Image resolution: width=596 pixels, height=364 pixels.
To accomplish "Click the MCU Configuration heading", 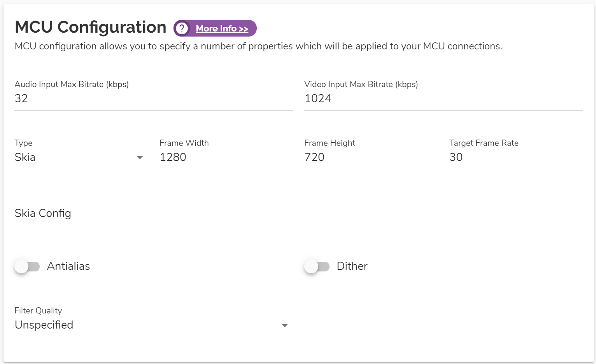I will 91,27.
